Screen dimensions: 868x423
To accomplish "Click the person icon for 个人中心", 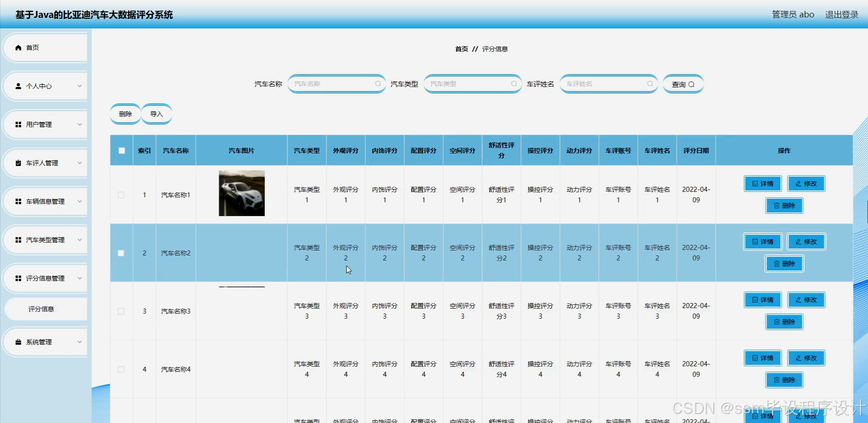I will pos(18,86).
